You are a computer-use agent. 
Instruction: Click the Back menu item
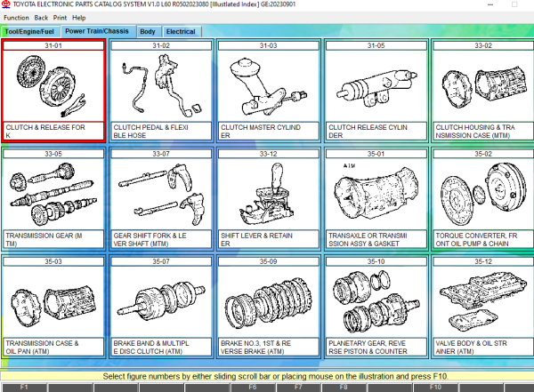(41, 18)
